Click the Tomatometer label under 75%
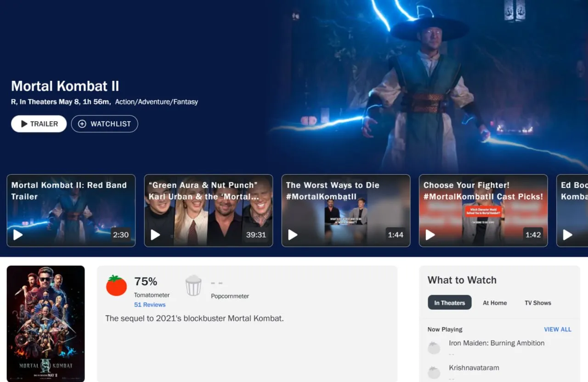This screenshot has width=588, height=382. (x=152, y=295)
